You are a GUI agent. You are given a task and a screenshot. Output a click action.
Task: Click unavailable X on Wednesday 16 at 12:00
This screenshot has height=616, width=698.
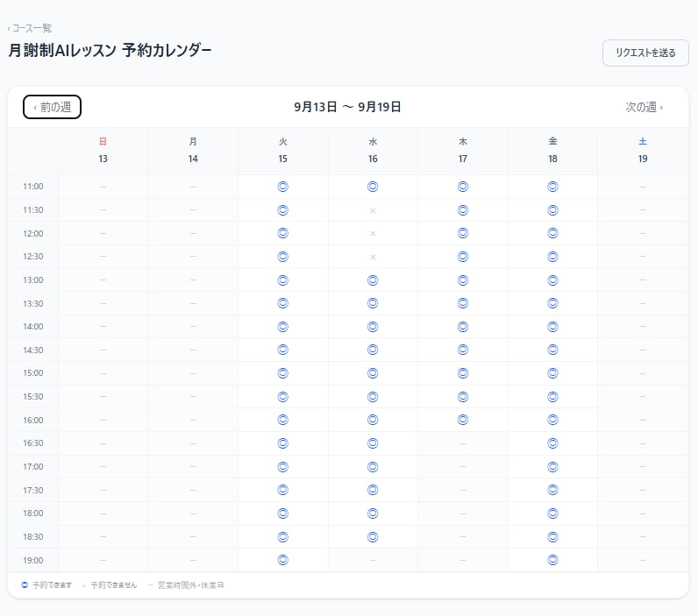coord(373,233)
